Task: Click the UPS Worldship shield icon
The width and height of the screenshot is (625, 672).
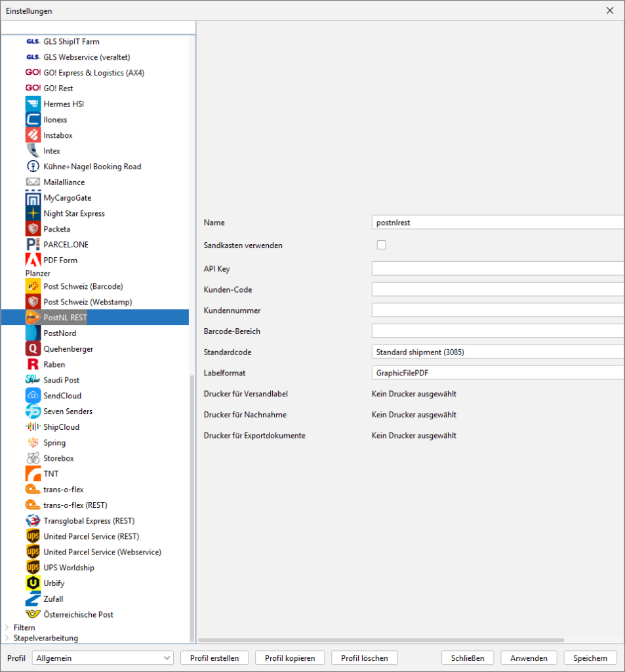Action: point(33,568)
